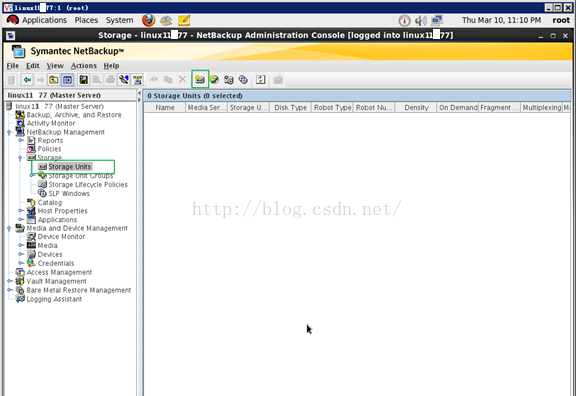Image resolution: width=576 pixels, height=396 pixels.
Task: Open the Places panel menu
Action: (x=86, y=20)
